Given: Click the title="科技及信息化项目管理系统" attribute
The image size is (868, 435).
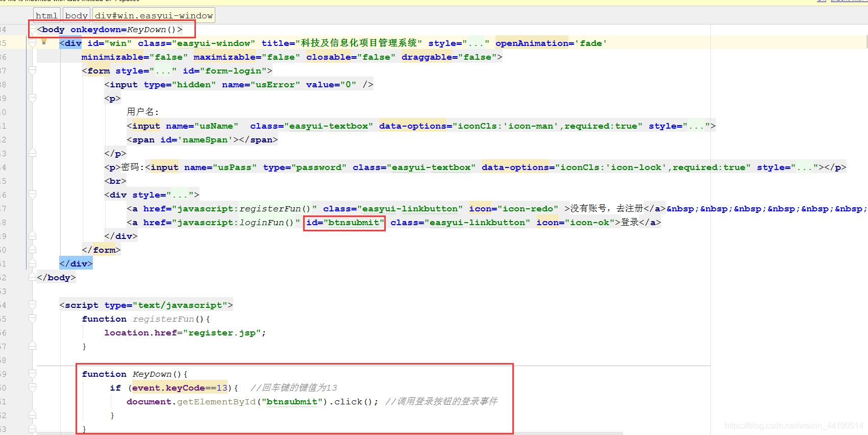Looking at the screenshot, I should [342, 43].
